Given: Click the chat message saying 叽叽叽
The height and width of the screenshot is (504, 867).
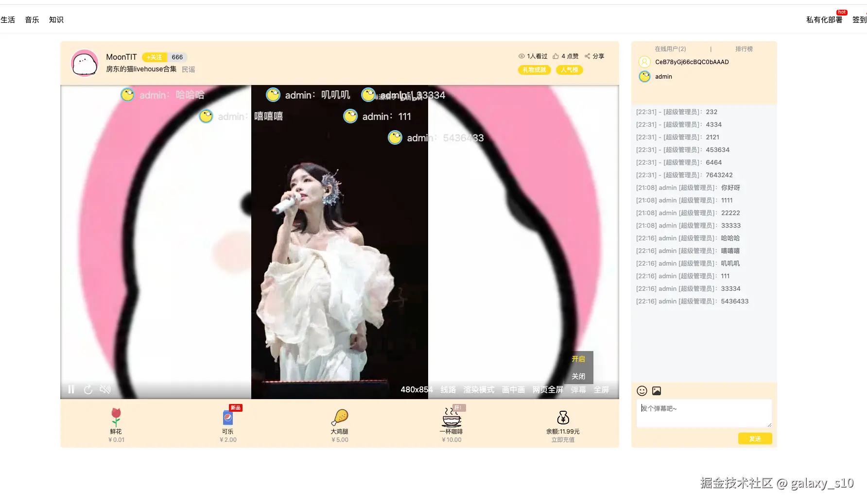Looking at the screenshot, I should [688, 264].
